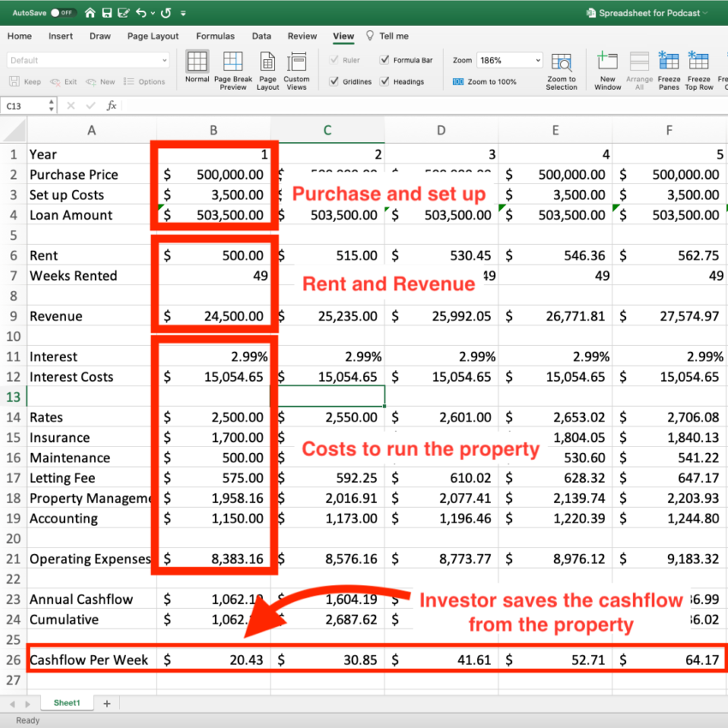Viewport: 728px width, 728px height.
Task: Click the Select All corner triangle
Action: point(14,130)
